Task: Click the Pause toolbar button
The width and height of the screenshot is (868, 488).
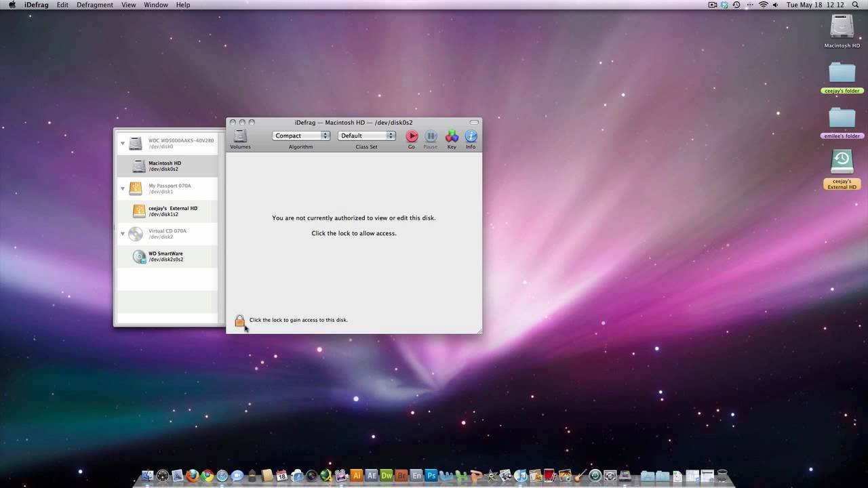Action: (431, 137)
